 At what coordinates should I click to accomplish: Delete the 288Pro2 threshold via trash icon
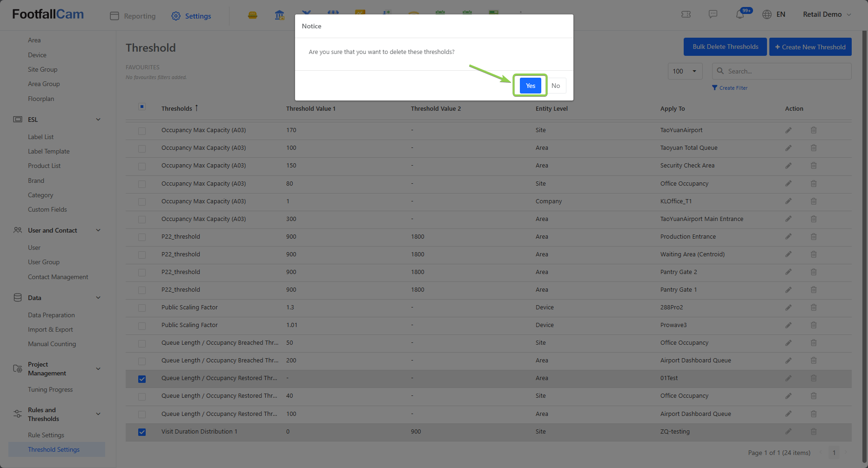(x=813, y=308)
